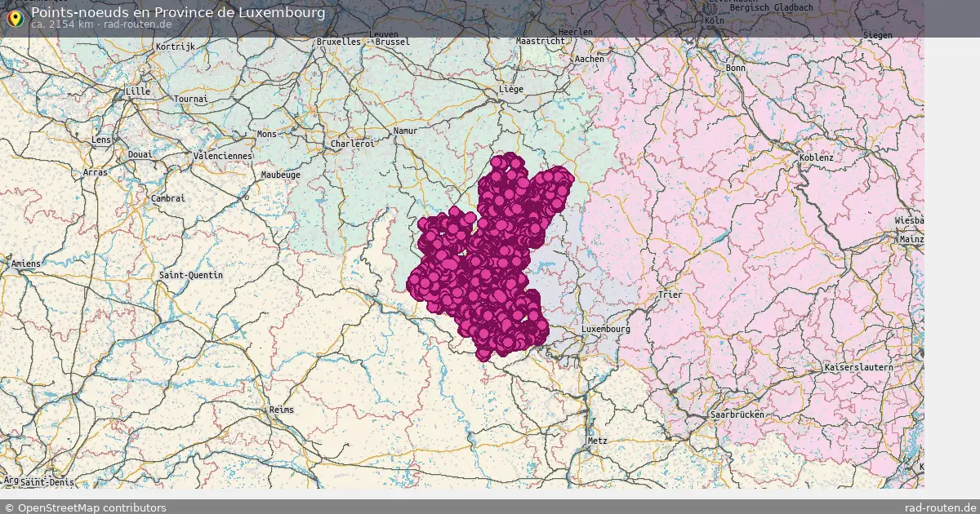
Task: Click the Bergisch Gladbach label
Action: click(x=771, y=7)
